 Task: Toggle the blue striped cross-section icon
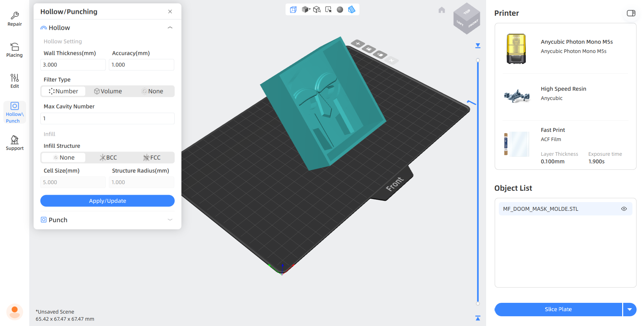click(352, 9)
